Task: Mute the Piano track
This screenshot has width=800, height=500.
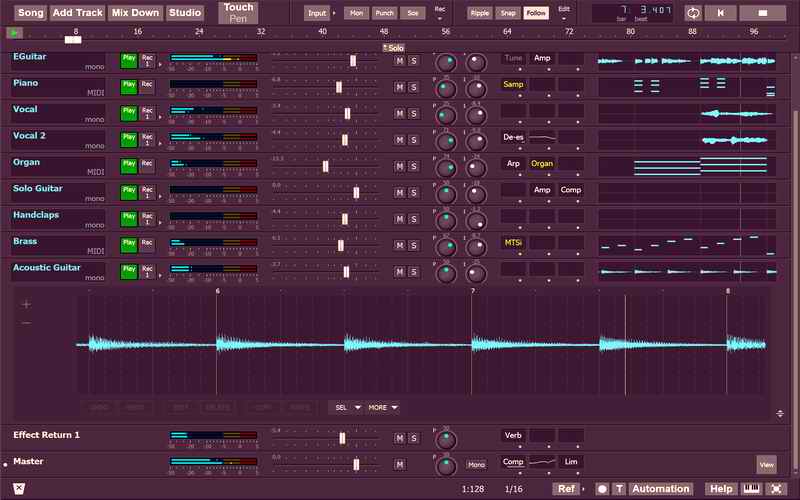Action: (x=400, y=87)
